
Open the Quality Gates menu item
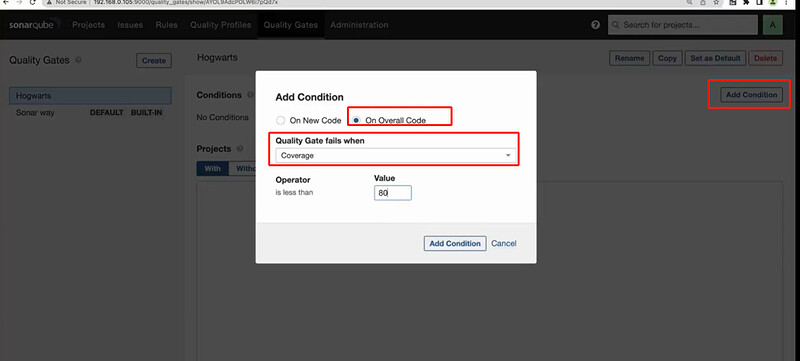[290, 24]
